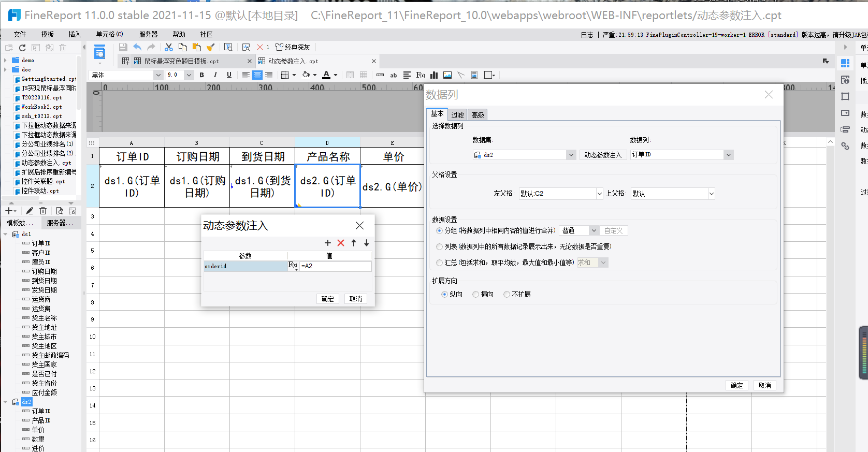Screen dimensions: 868x452
Task: Click the copy icon in toolbar
Action: (x=183, y=47)
